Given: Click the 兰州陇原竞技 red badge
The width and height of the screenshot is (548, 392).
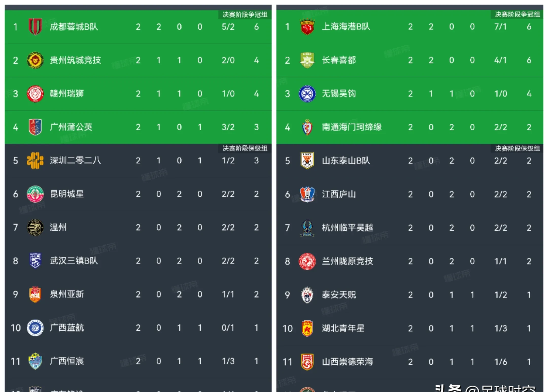Looking at the screenshot, I should pos(307,261).
